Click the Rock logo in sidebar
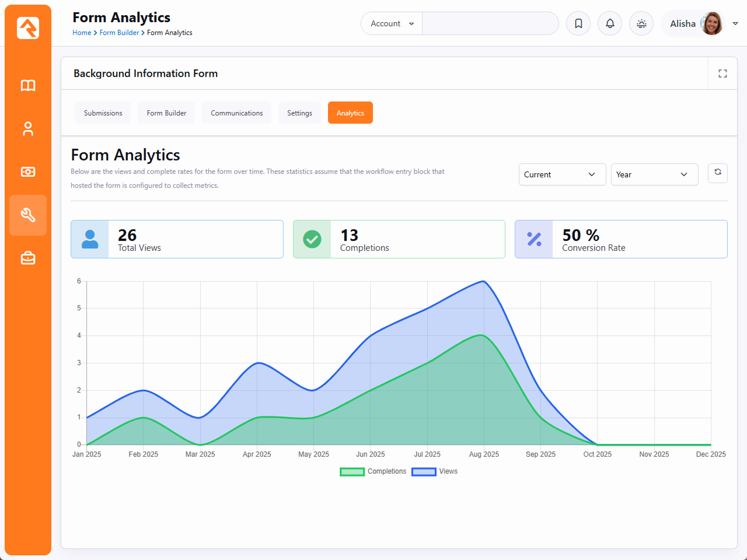Image resolution: width=747 pixels, height=560 pixels. [x=28, y=28]
